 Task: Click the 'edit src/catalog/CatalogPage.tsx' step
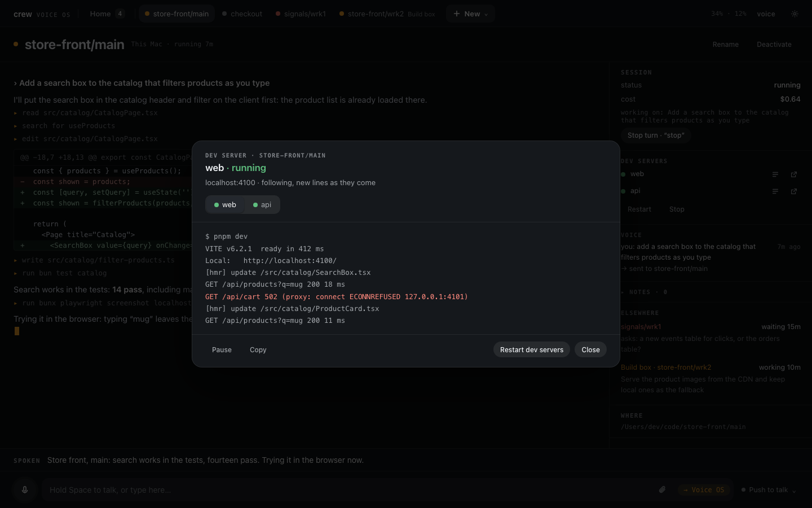[x=86, y=139]
